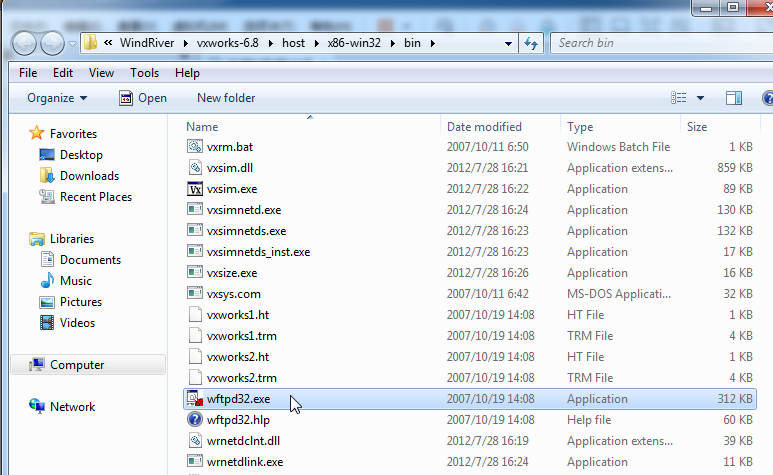
Task: Select the wftpd32.hlp file name
Action: pyautogui.click(x=238, y=420)
